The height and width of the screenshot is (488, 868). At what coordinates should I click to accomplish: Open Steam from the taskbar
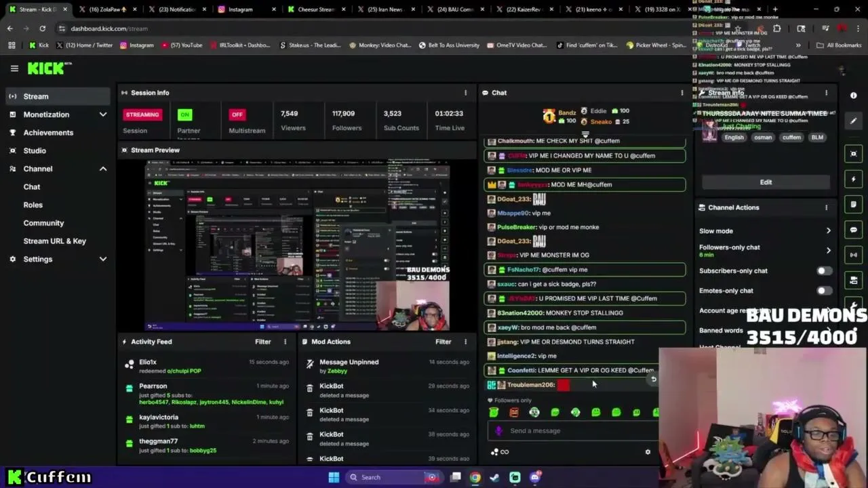pos(495,477)
